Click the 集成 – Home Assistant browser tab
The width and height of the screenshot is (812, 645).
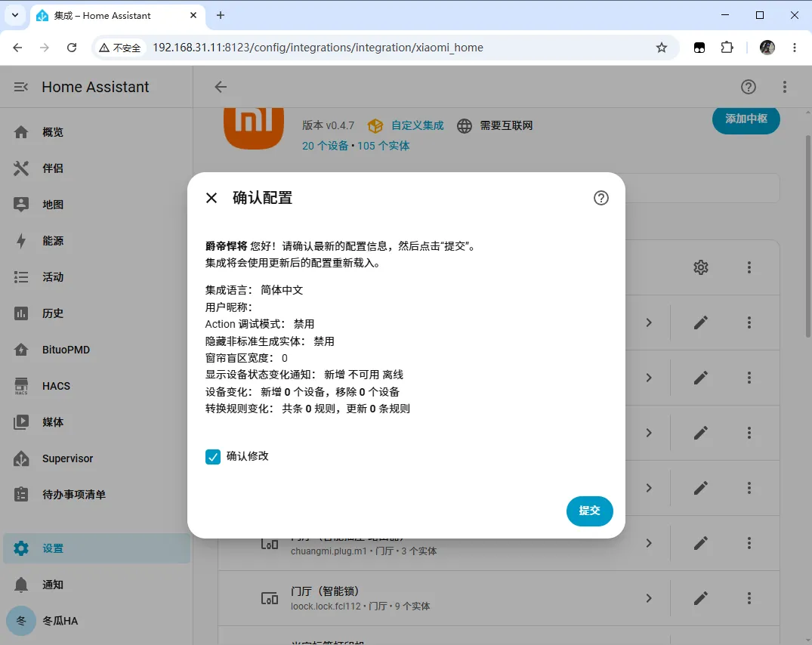117,16
